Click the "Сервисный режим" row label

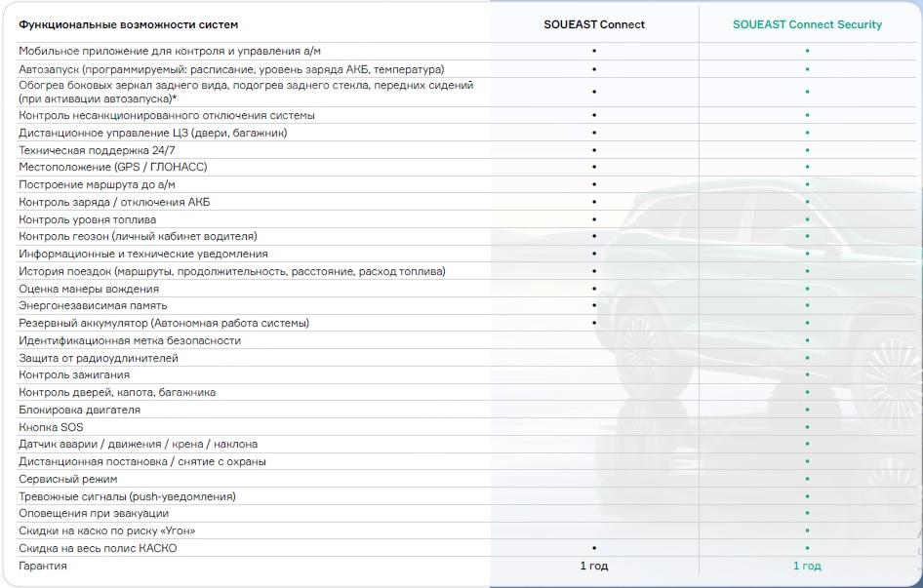tap(68, 481)
